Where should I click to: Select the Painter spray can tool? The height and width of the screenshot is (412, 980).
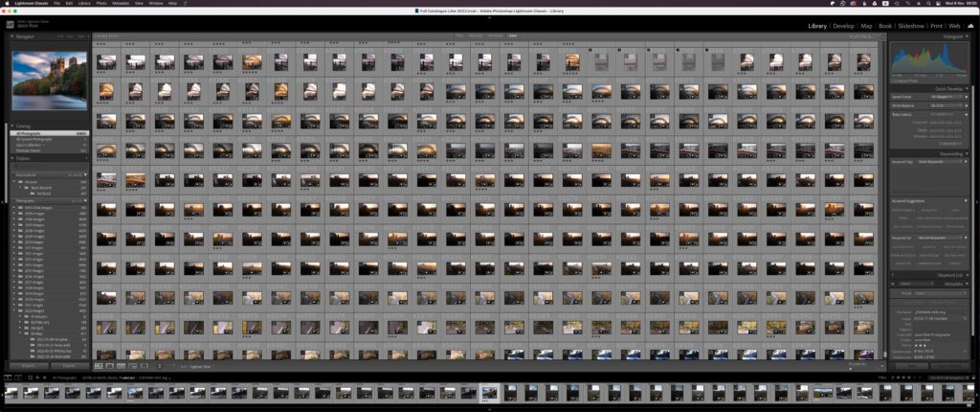click(160, 366)
